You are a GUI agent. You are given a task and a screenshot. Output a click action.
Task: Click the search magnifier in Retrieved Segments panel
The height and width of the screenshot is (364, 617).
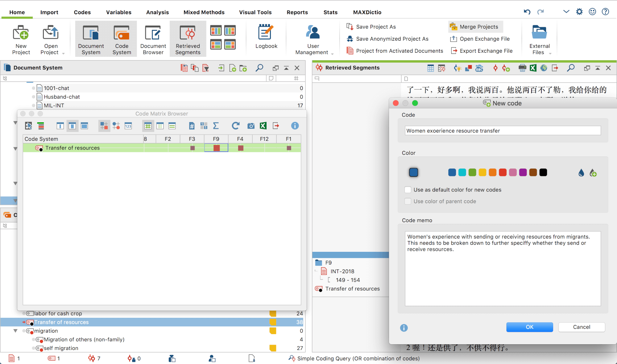click(571, 68)
